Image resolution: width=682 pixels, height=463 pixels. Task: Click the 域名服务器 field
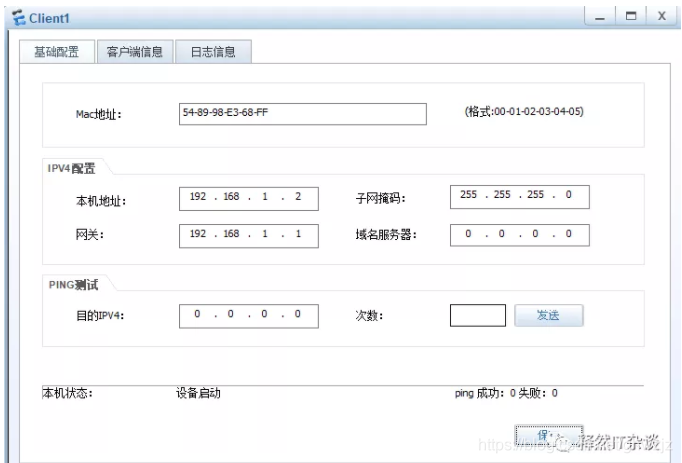(x=520, y=235)
